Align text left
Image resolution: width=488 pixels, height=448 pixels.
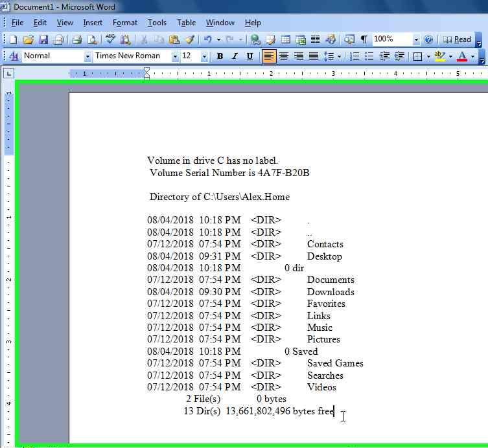(268, 56)
